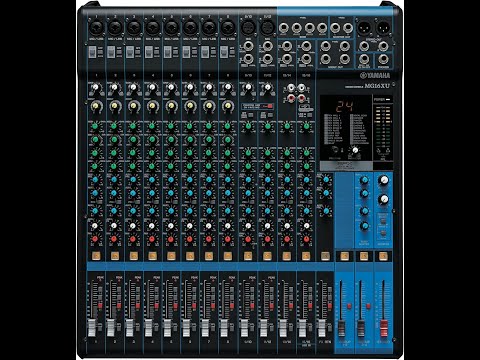Image resolution: width=480 pixels, height=360 pixels.
Task: Click the channel 8 yellow compressor knob
Action: click(228, 106)
